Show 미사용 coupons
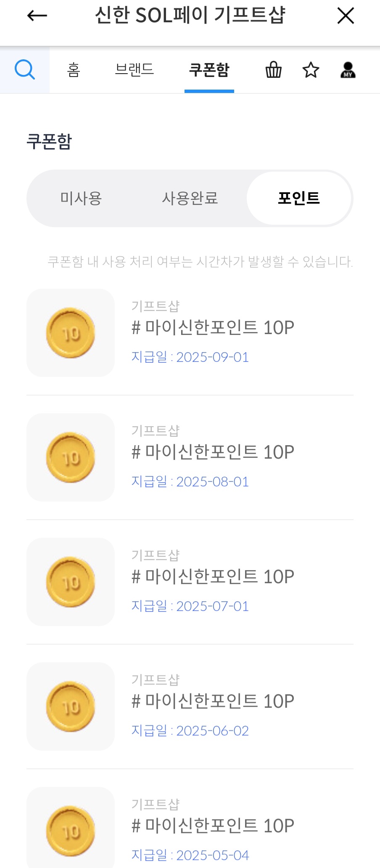Image resolution: width=380 pixels, height=868 pixels. 81,198
